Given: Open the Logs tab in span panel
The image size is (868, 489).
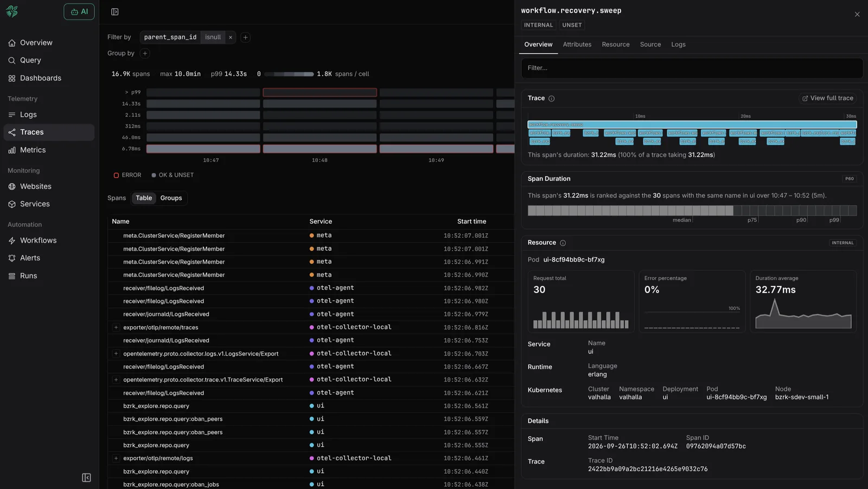Looking at the screenshot, I should (x=678, y=45).
